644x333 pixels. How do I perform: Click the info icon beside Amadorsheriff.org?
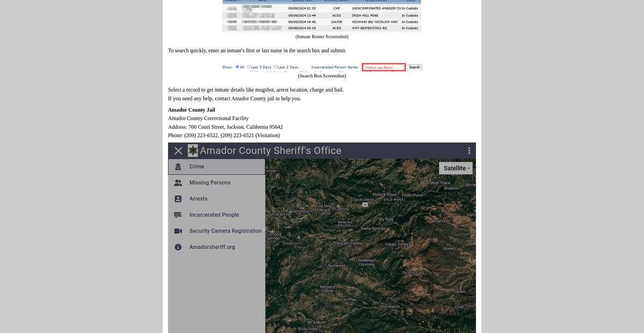178,247
